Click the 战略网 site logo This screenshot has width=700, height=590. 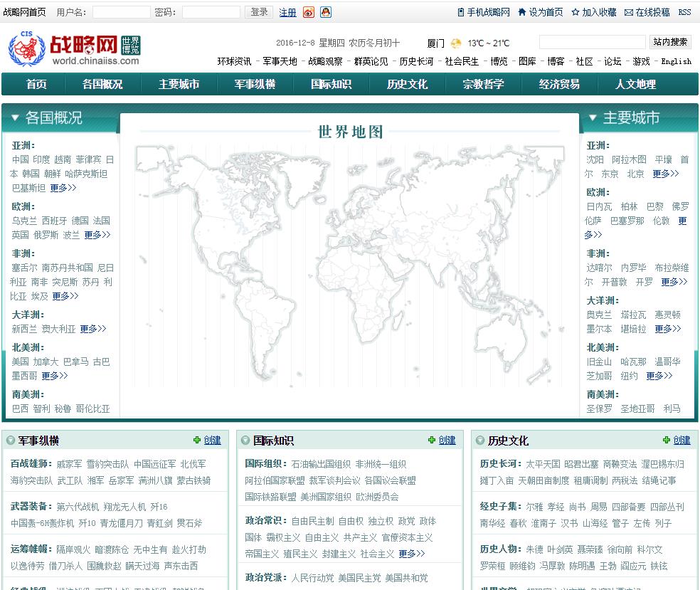pyautogui.click(x=75, y=48)
